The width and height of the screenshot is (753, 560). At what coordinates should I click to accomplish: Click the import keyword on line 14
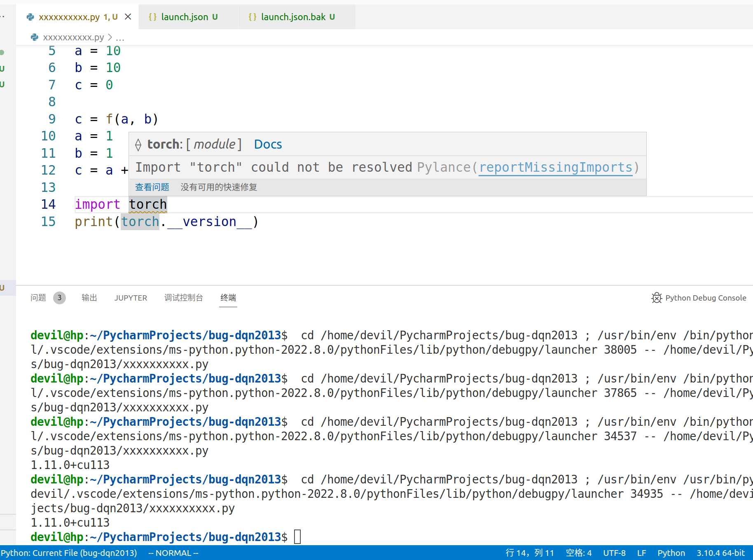[x=97, y=204]
